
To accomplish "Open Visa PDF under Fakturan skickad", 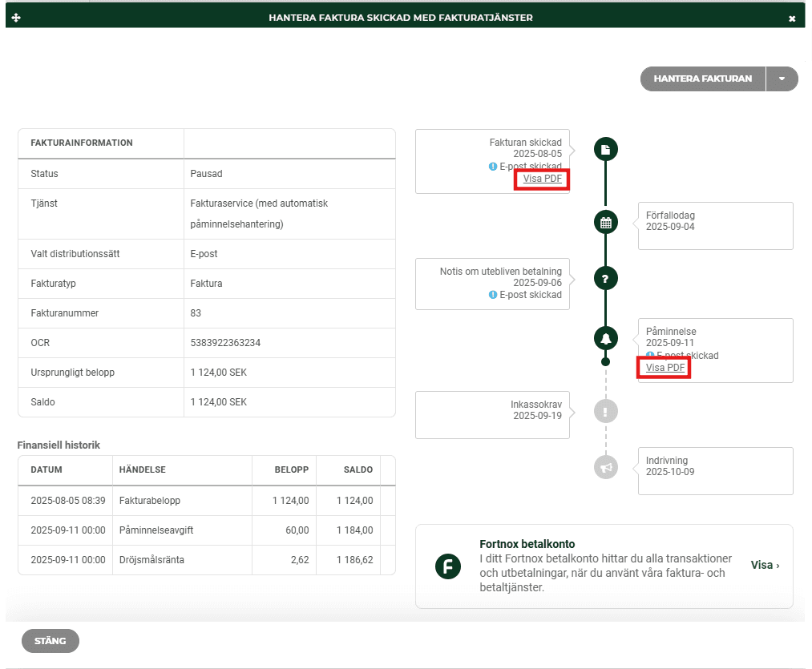I will point(543,179).
